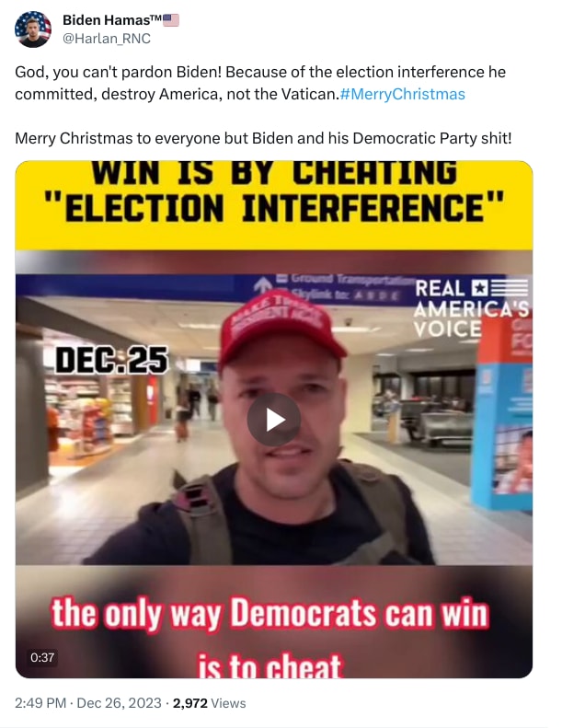Play the video with the center play button
The width and height of the screenshot is (562, 728).
tap(274, 420)
